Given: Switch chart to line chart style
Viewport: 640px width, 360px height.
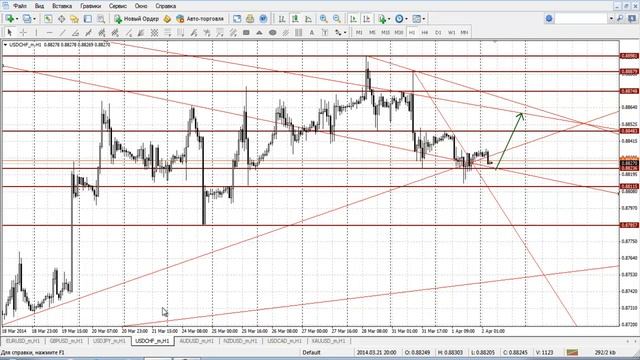Looking at the screenshot, I should (308, 19).
